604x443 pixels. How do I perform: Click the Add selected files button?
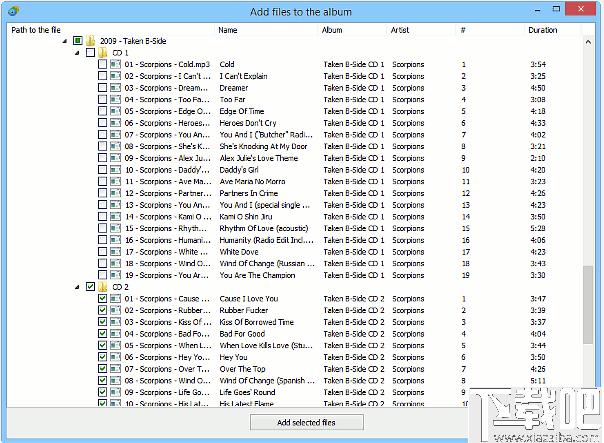tap(307, 422)
